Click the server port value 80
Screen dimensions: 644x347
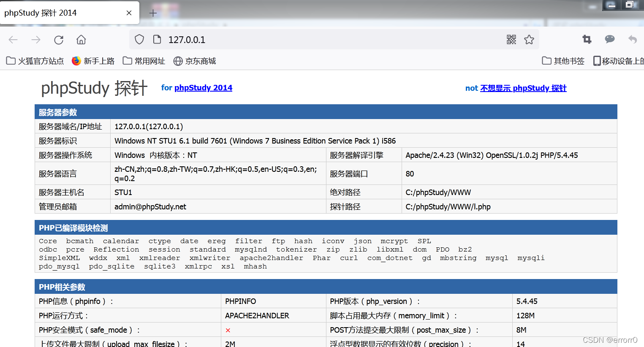tap(410, 174)
